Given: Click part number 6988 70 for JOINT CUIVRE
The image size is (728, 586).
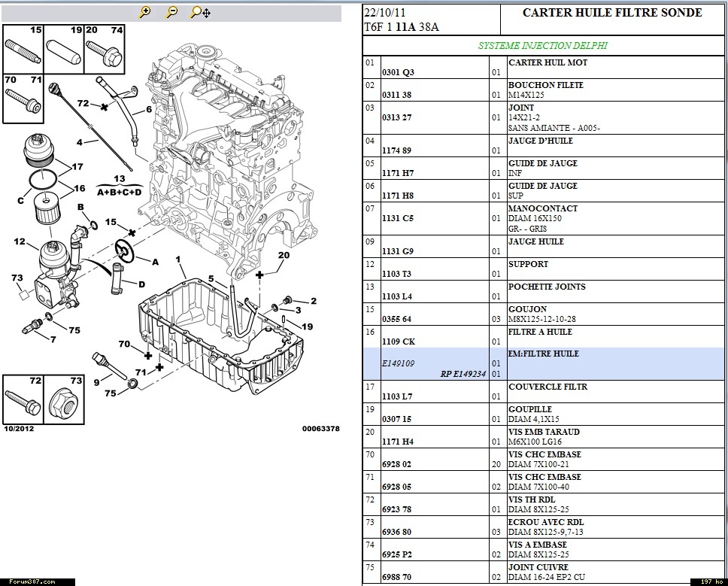Looking at the screenshot, I should click(x=397, y=577).
